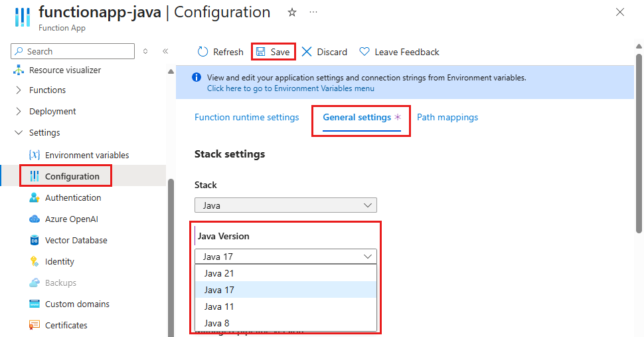Click the Save disk icon
Screen dimensions: 644x337
click(261, 52)
